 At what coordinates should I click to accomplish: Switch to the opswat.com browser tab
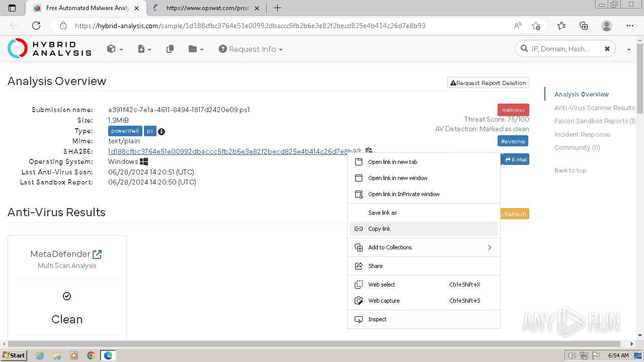[x=206, y=8]
